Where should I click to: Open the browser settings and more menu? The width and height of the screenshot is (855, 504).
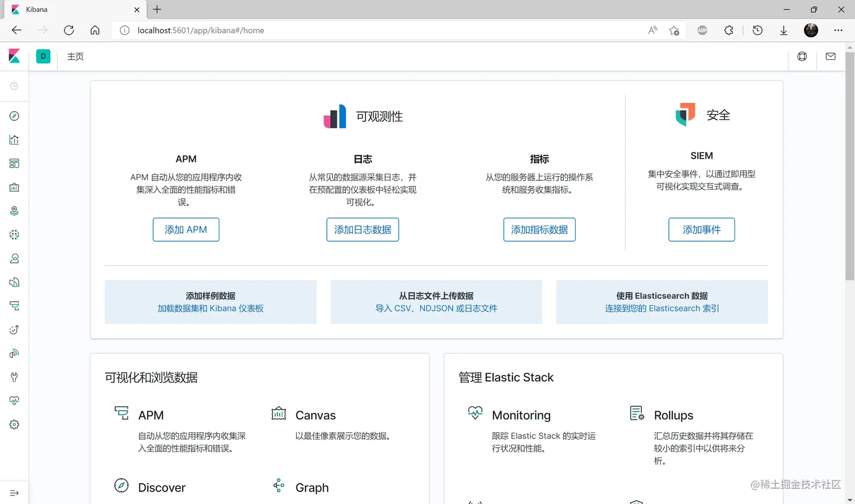[x=839, y=31]
